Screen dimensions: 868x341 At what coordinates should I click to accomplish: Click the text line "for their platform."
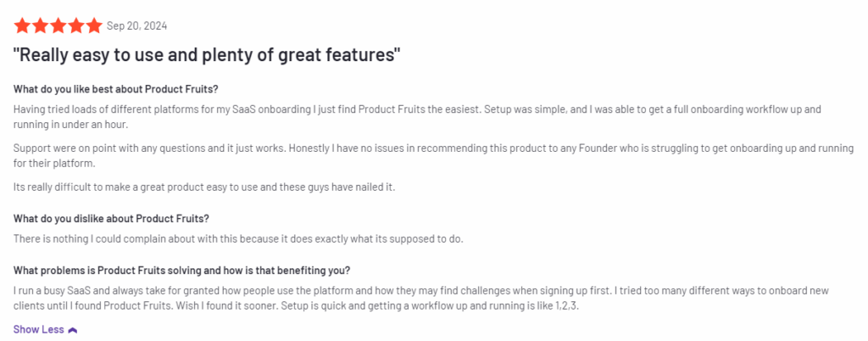coord(55,162)
